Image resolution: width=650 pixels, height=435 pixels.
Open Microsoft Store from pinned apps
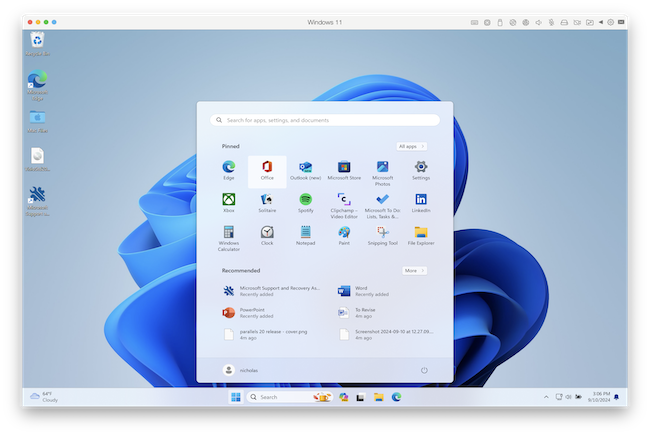click(x=344, y=168)
